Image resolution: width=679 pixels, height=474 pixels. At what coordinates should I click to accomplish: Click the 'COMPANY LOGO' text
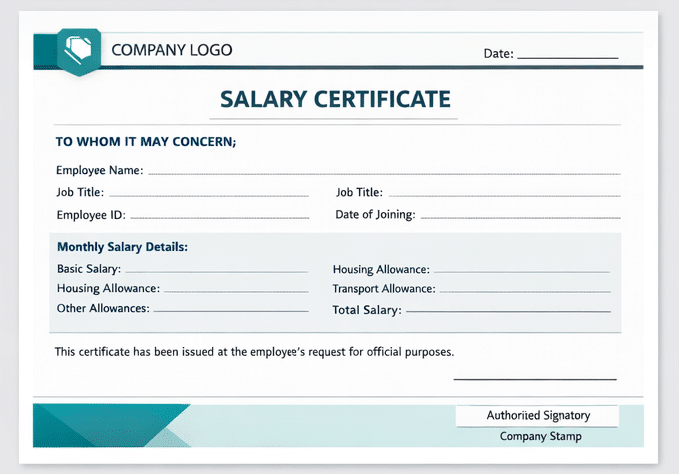tap(172, 50)
